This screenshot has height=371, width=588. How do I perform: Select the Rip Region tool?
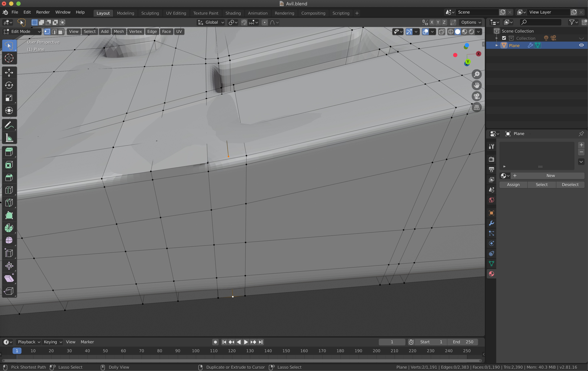click(9, 291)
